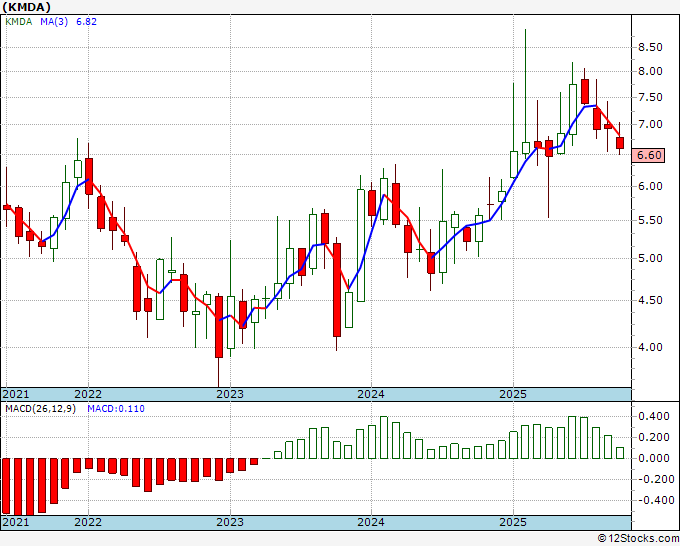Select 2023 on the MACD time axis
The height and width of the screenshot is (546, 680).
(230, 522)
